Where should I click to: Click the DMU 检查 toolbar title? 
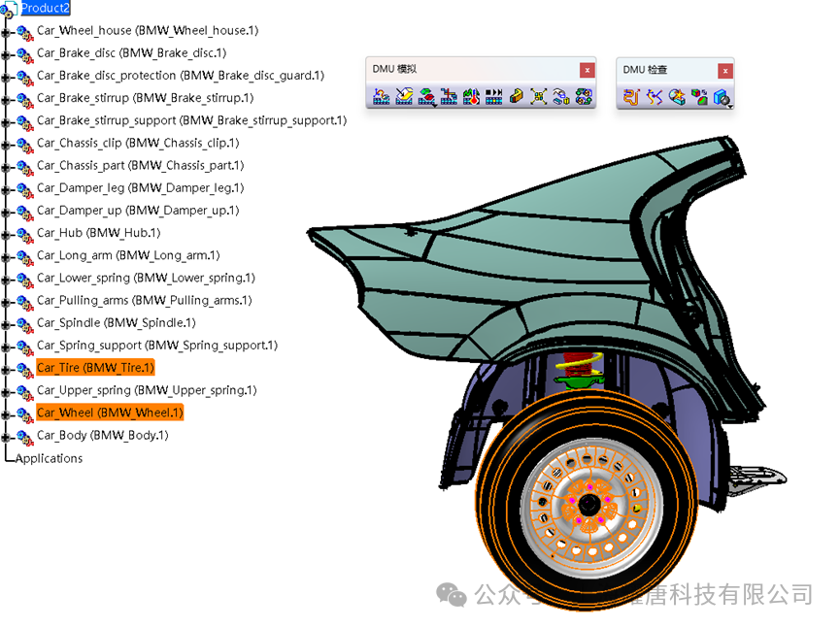pyautogui.click(x=645, y=70)
